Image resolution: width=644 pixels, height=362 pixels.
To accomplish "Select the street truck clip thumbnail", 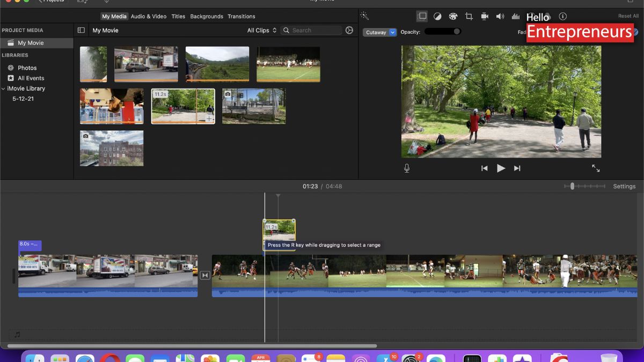I will 146,64.
